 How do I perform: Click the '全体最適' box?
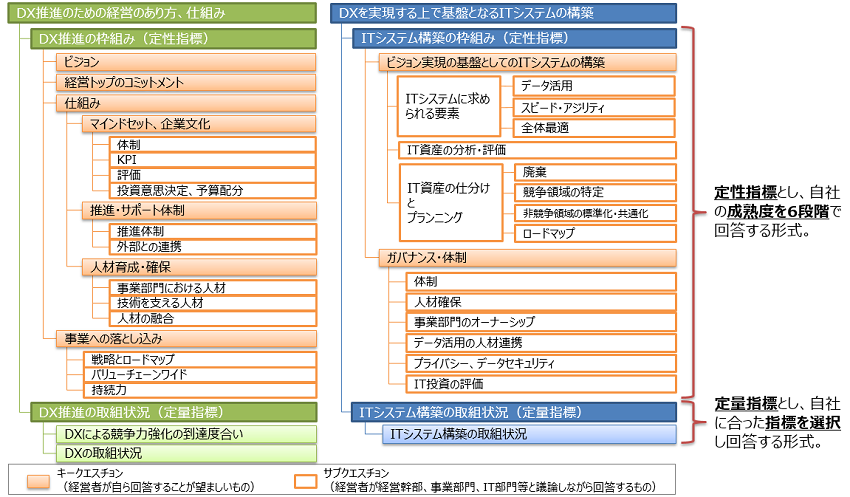click(x=594, y=128)
